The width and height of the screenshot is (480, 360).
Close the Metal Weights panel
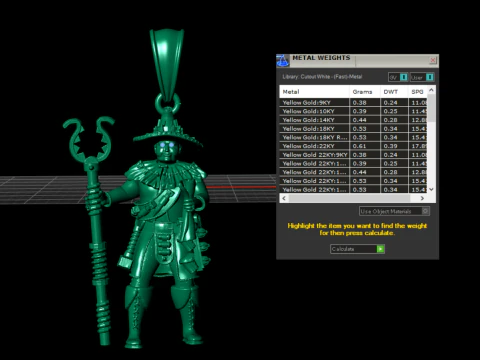tap(433, 60)
